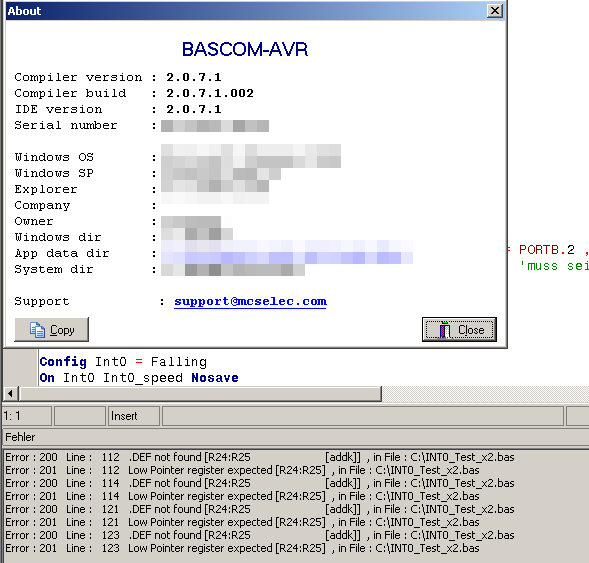Open the support@mcselec.com email link

pyautogui.click(x=250, y=302)
